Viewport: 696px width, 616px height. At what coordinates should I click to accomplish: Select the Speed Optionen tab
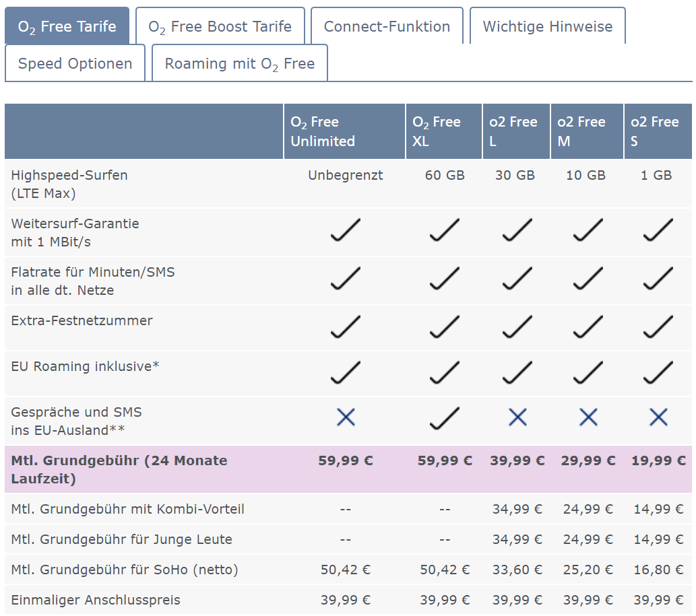[x=75, y=63]
